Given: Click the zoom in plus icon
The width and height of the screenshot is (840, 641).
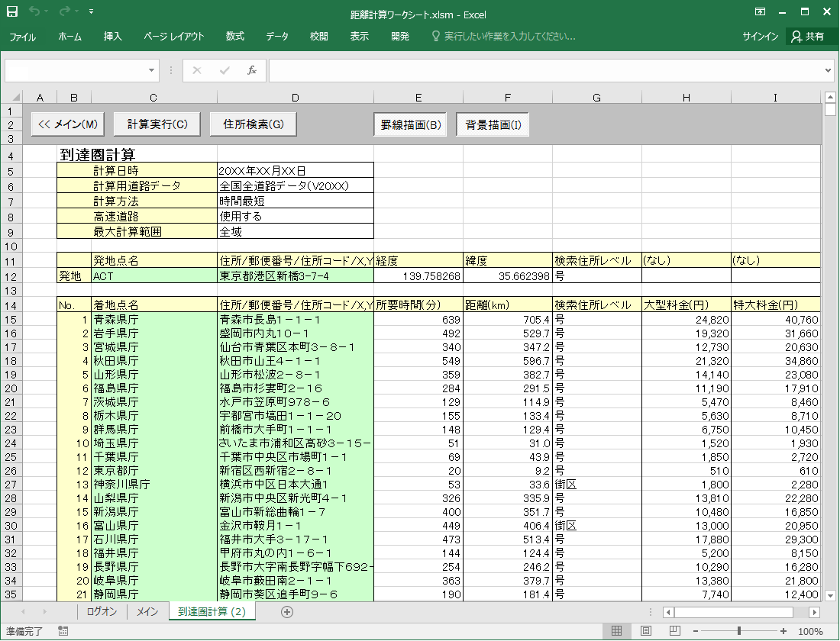Looking at the screenshot, I should pyautogui.click(x=783, y=631).
